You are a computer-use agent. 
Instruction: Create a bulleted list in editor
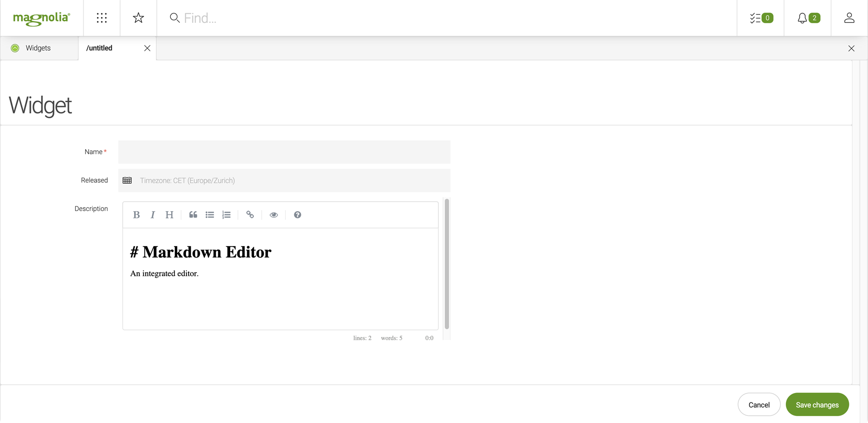coord(210,215)
